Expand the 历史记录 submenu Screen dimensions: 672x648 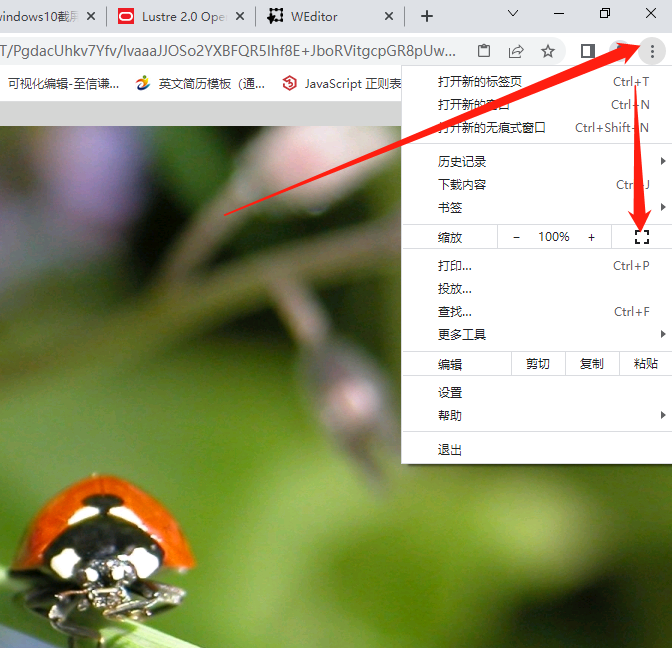click(x=537, y=162)
